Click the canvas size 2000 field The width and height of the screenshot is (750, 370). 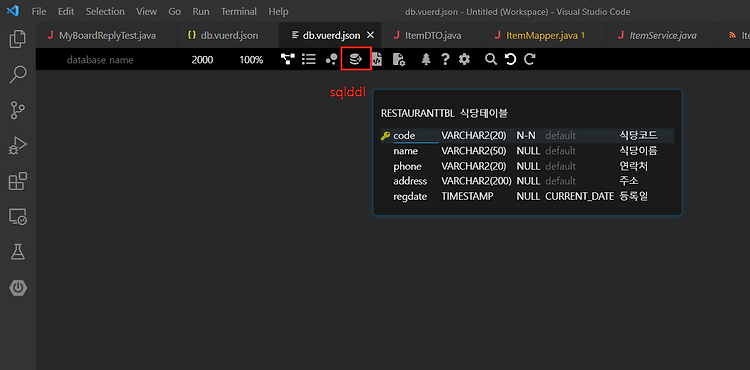[202, 60]
